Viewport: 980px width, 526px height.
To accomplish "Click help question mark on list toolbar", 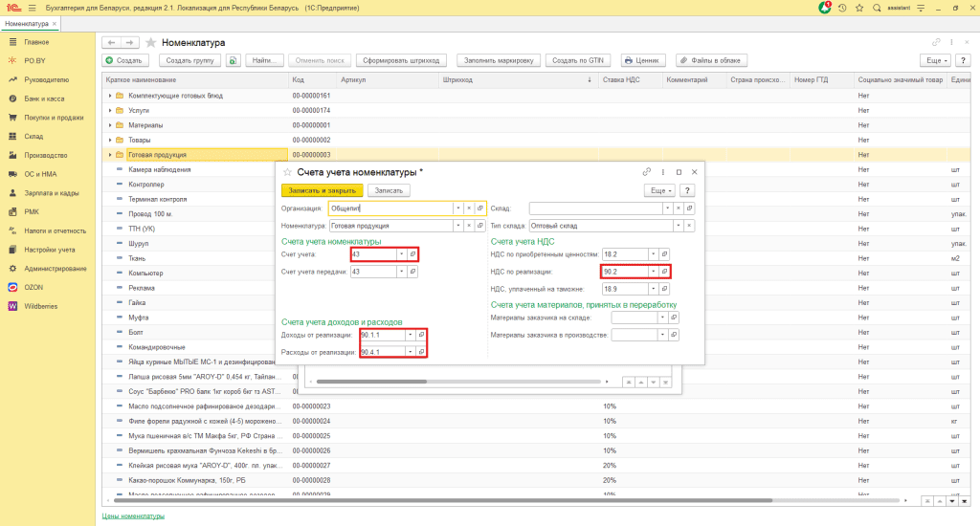I will coord(963,60).
